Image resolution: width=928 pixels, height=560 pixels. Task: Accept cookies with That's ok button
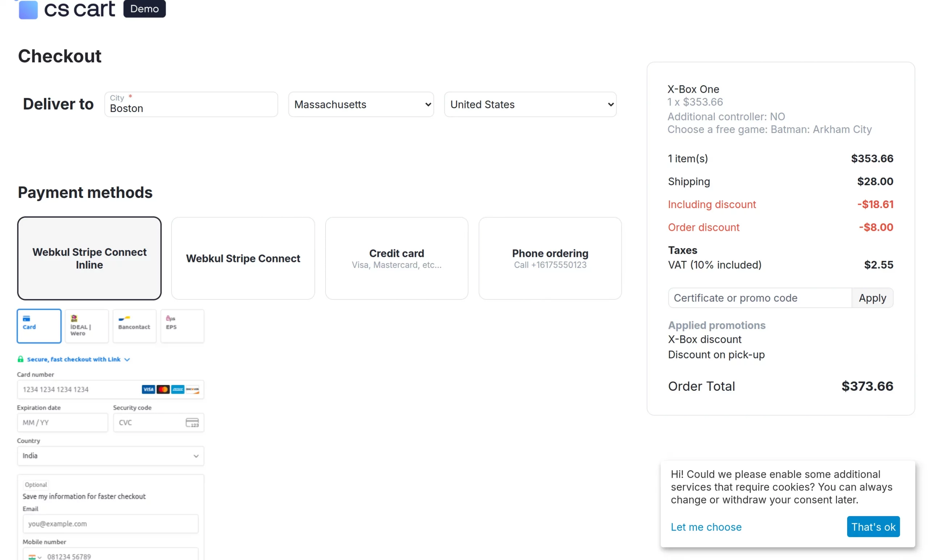click(x=873, y=527)
